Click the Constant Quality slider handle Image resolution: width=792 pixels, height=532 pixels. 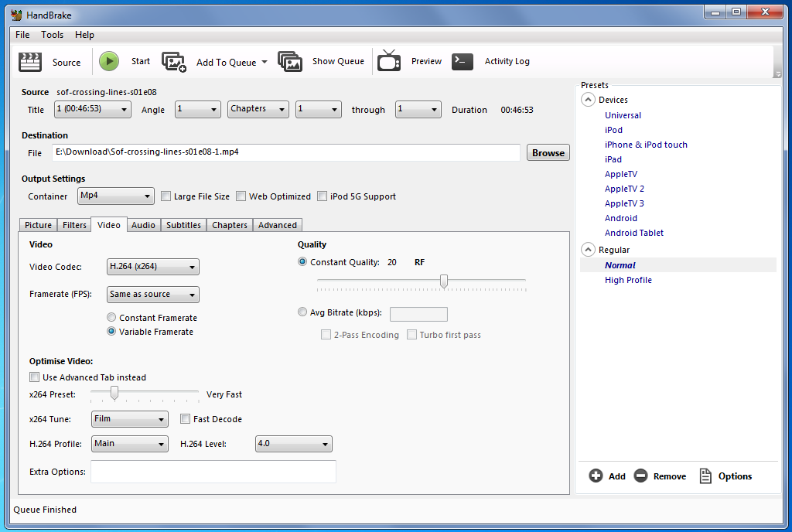[443, 281]
